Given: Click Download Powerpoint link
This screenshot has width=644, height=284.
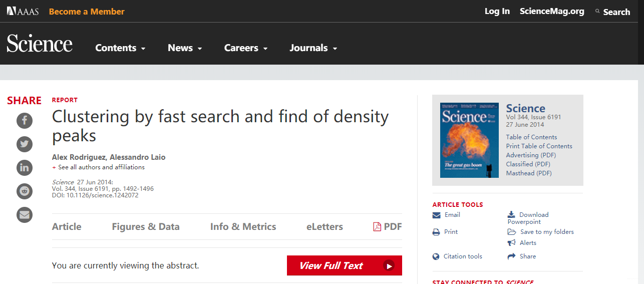Looking at the screenshot, I should click(528, 218).
